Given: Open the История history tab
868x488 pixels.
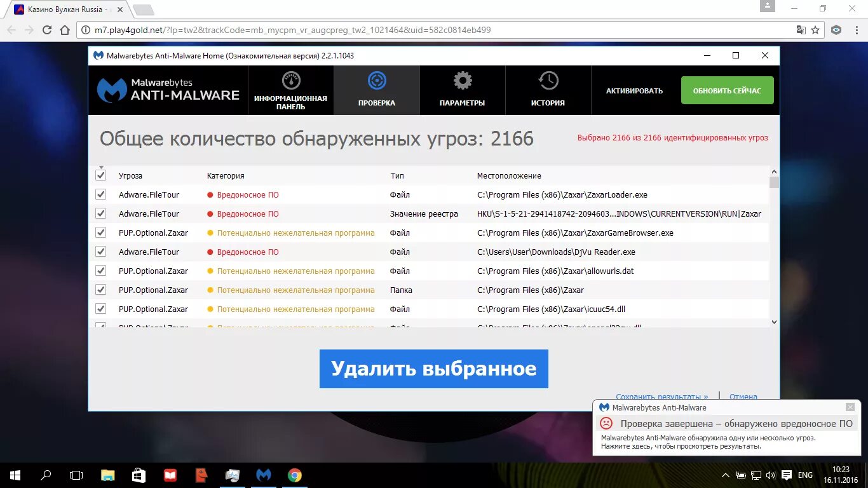Looking at the screenshot, I should coord(548,90).
